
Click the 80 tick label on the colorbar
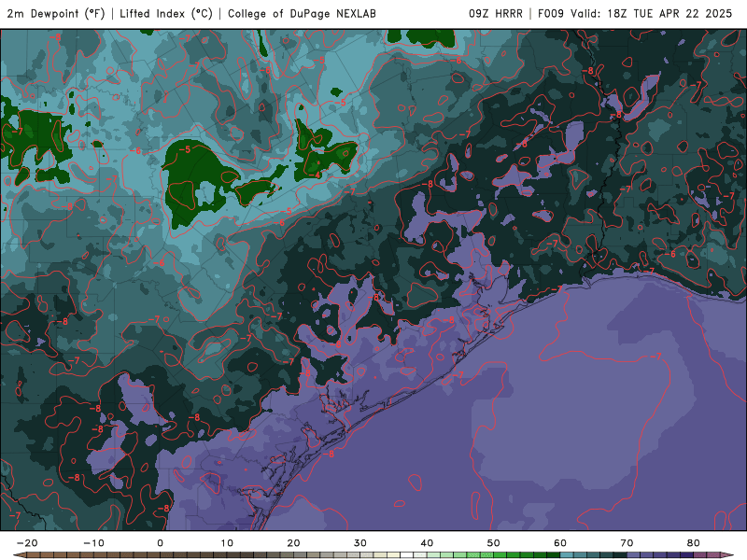694,543
